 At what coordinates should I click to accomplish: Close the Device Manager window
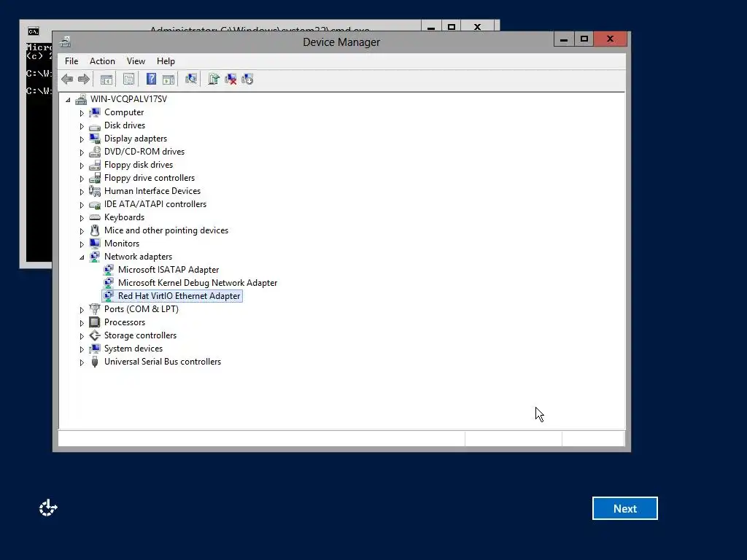611,39
